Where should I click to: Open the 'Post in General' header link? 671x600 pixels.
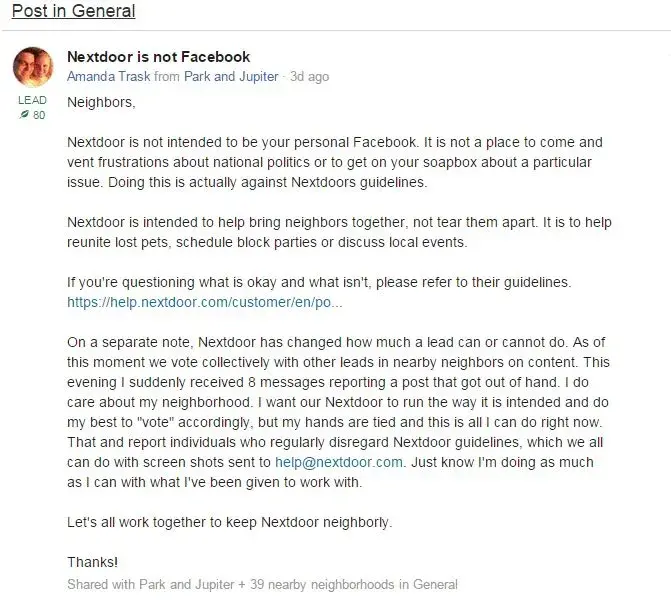pos(73,12)
